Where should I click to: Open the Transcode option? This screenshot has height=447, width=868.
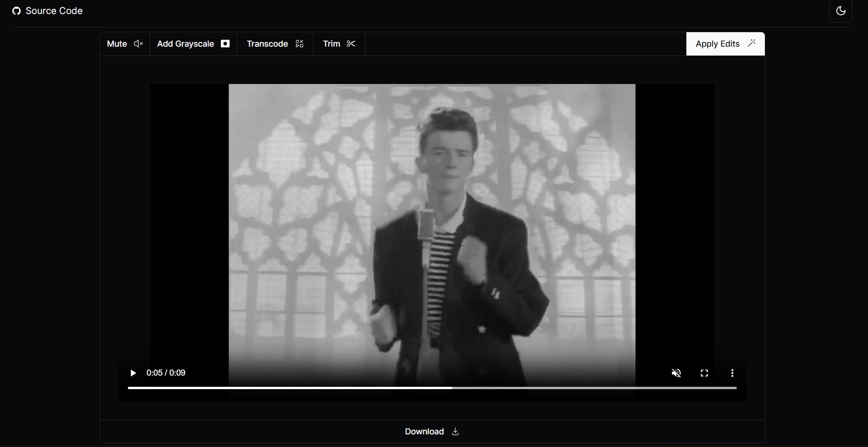pyautogui.click(x=275, y=44)
